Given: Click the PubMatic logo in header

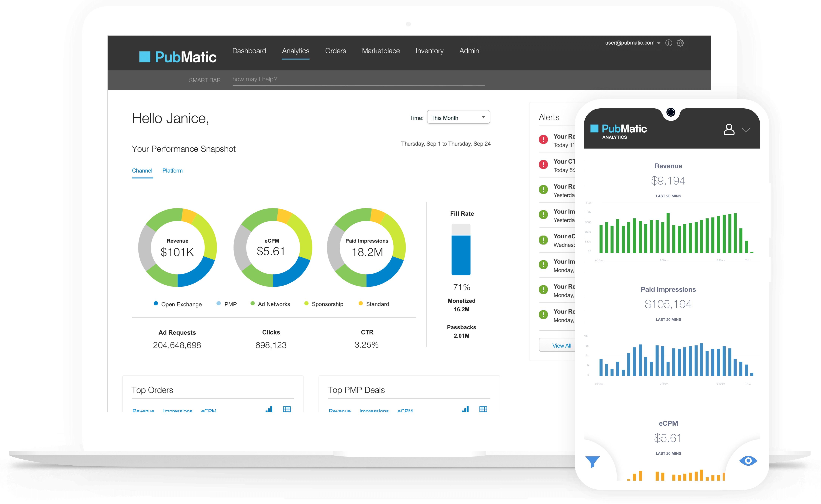Looking at the screenshot, I should coord(178,57).
